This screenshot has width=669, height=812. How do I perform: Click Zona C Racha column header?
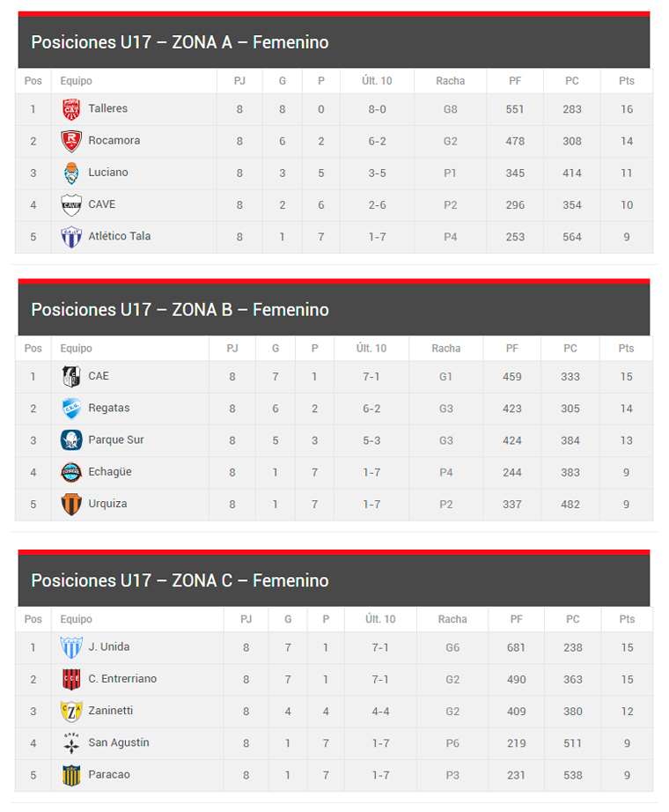click(x=452, y=619)
